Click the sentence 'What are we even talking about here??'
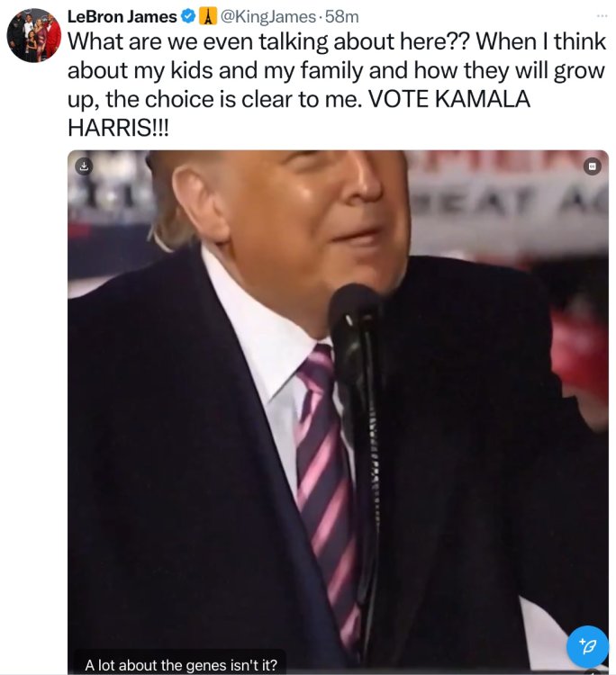The image size is (616, 675). coord(268,41)
